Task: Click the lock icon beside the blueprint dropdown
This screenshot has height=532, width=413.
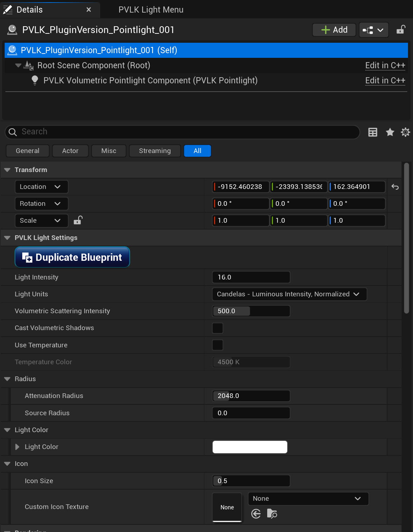Action: pos(401,29)
